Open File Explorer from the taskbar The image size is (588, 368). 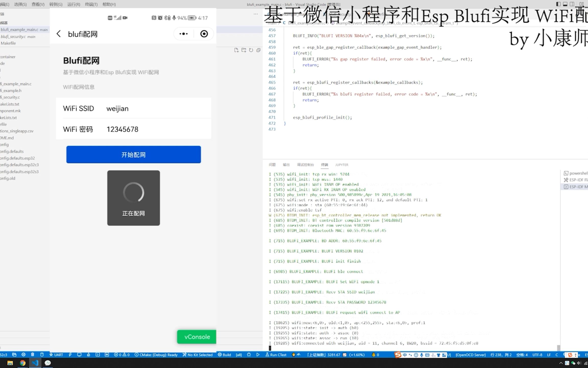point(10,363)
